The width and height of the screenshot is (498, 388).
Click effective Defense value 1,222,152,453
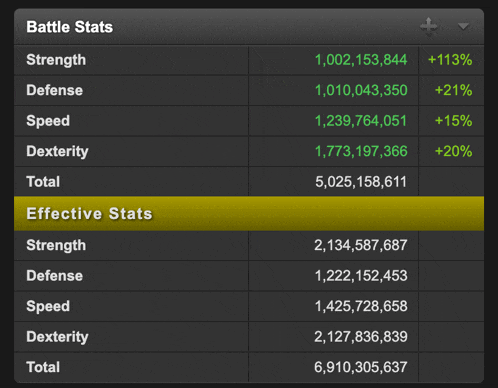pos(361,276)
